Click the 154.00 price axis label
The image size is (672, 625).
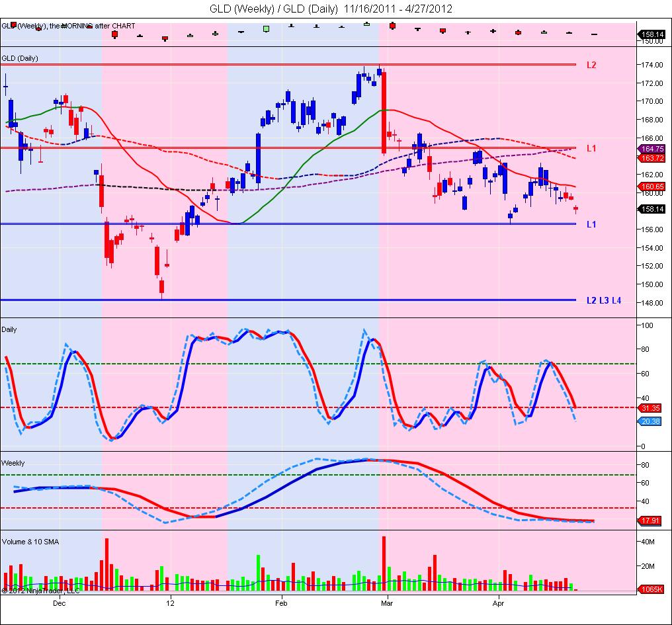(652, 248)
